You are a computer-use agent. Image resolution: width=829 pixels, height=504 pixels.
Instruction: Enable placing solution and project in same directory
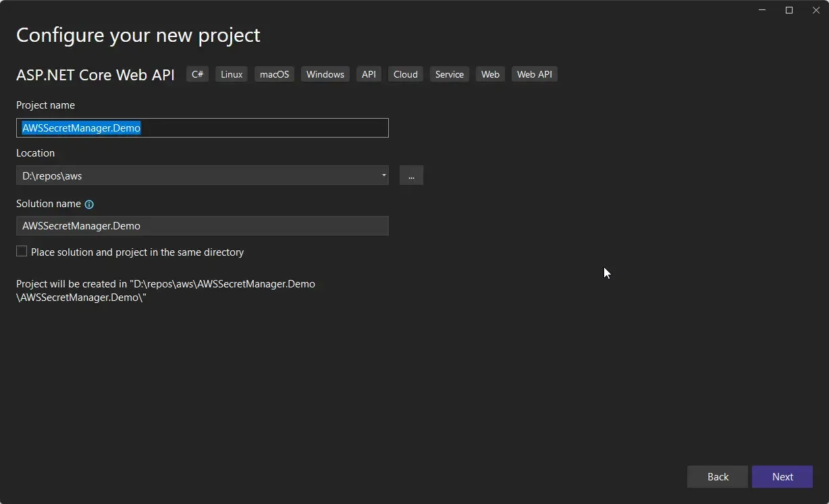[21, 251]
